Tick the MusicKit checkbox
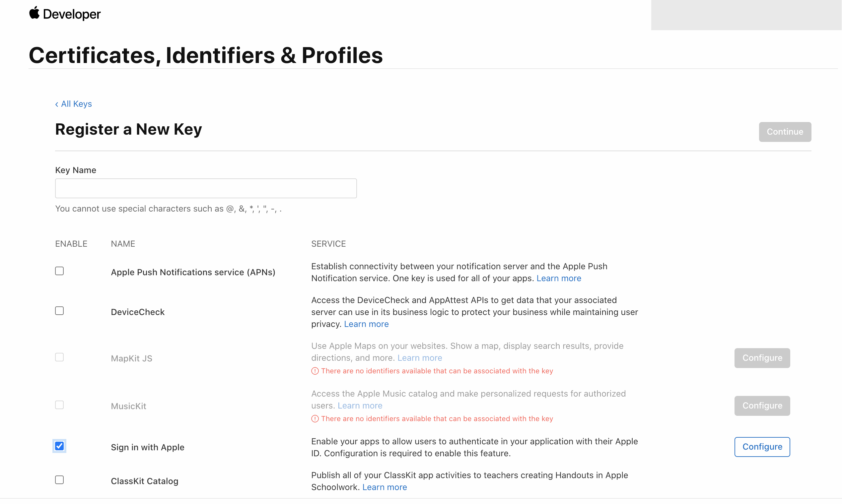This screenshot has height=504, width=842. click(x=59, y=405)
